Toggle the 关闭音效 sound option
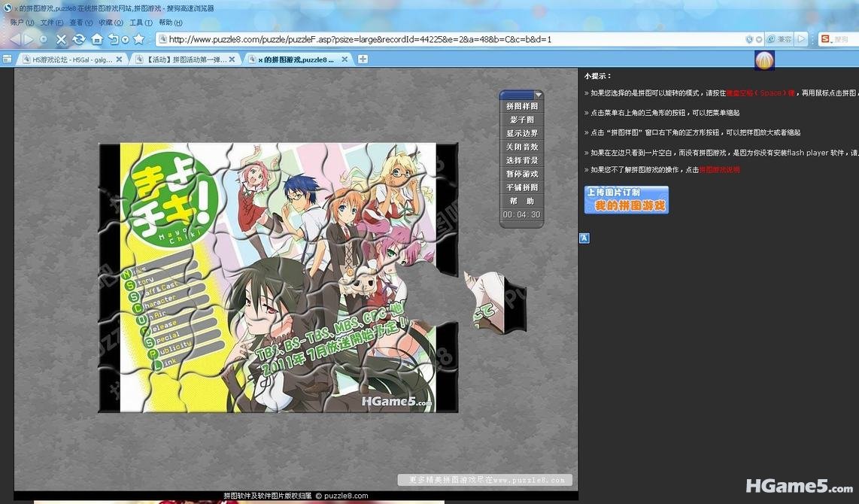This screenshot has width=859, height=504. coord(521,147)
